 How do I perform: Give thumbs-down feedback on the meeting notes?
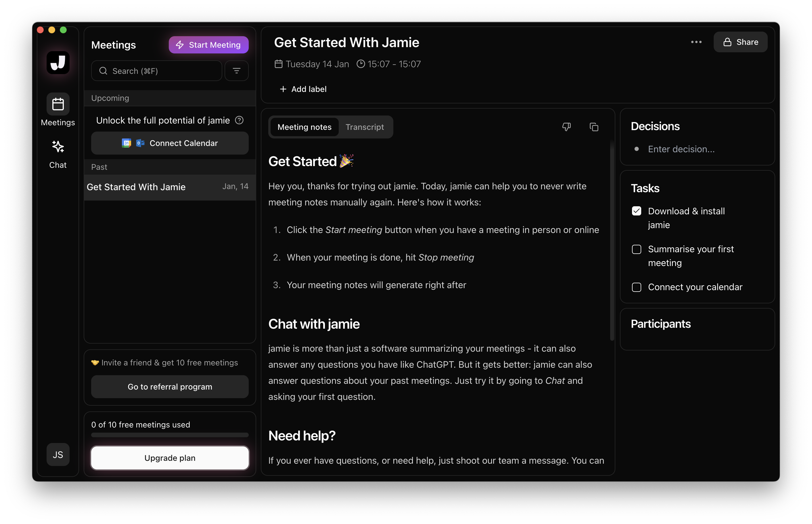click(566, 127)
